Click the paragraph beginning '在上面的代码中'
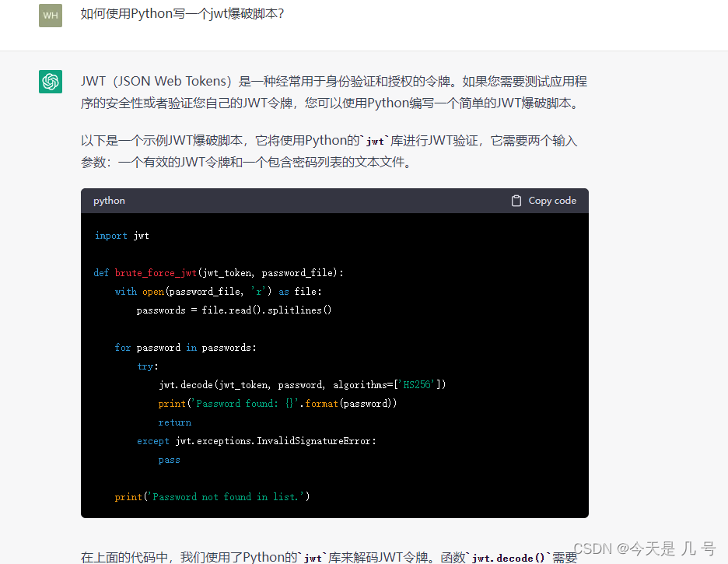 pos(329,556)
